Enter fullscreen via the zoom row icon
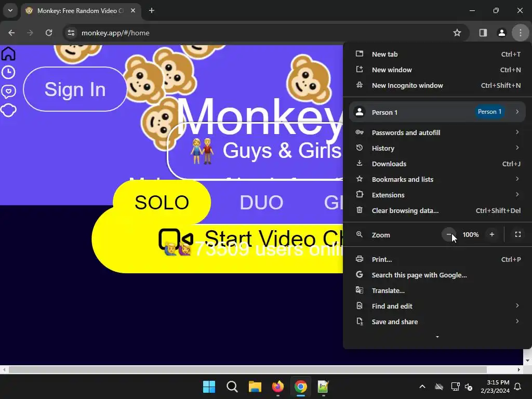 [518, 234]
